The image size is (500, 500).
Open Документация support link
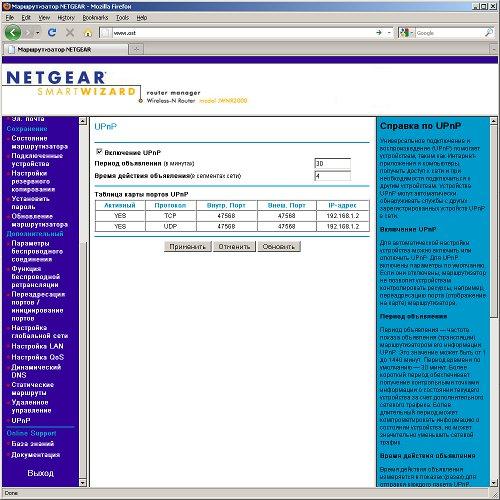tap(36, 455)
